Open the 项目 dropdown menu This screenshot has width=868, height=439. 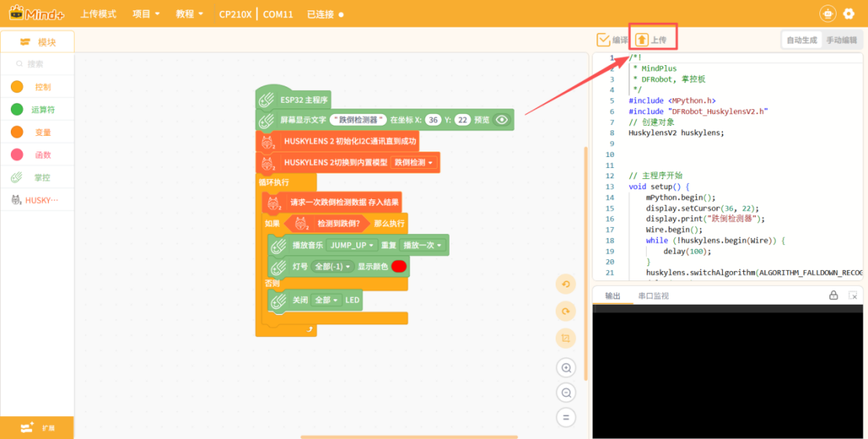click(x=146, y=14)
